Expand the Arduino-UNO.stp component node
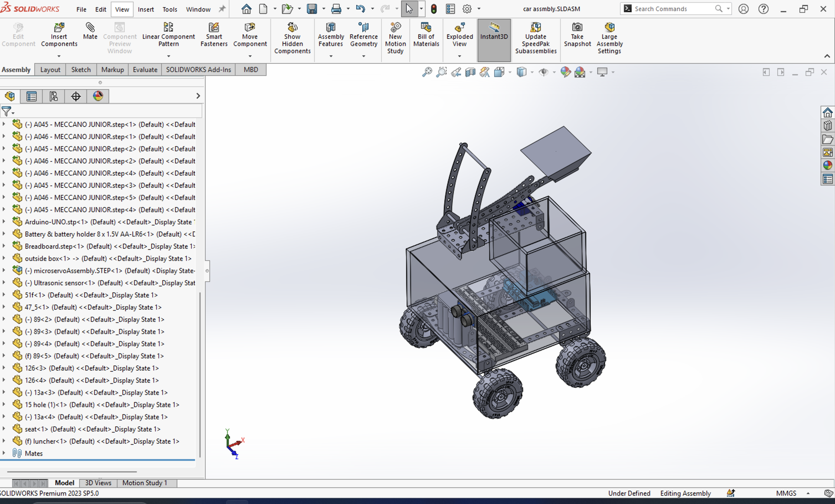This screenshot has width=835, height=504. [4, 222]
